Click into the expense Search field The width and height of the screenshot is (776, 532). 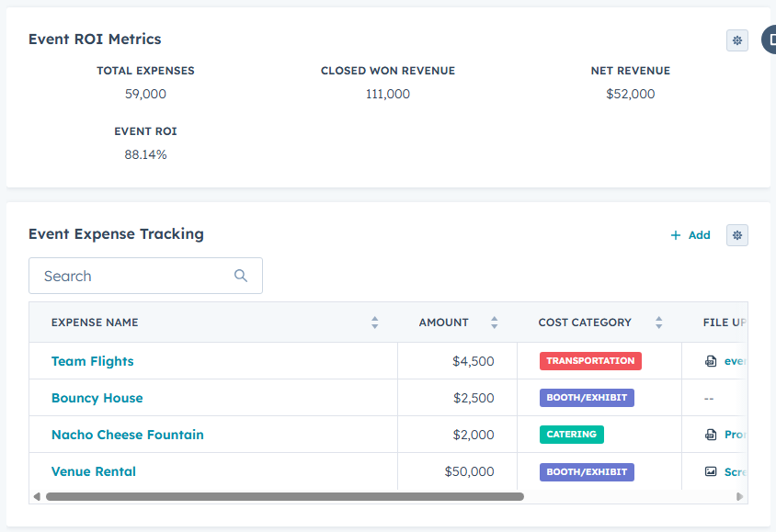coord(133,276)
